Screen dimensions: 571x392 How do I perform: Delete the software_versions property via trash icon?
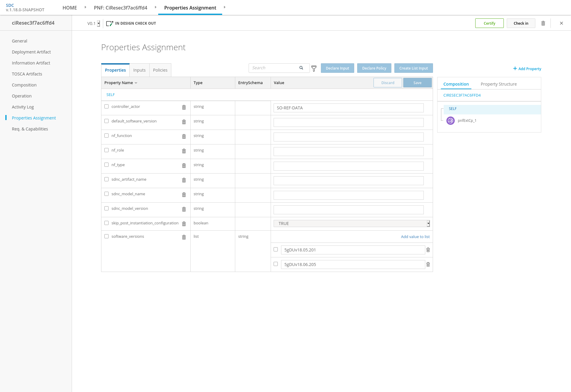[184, 237]
